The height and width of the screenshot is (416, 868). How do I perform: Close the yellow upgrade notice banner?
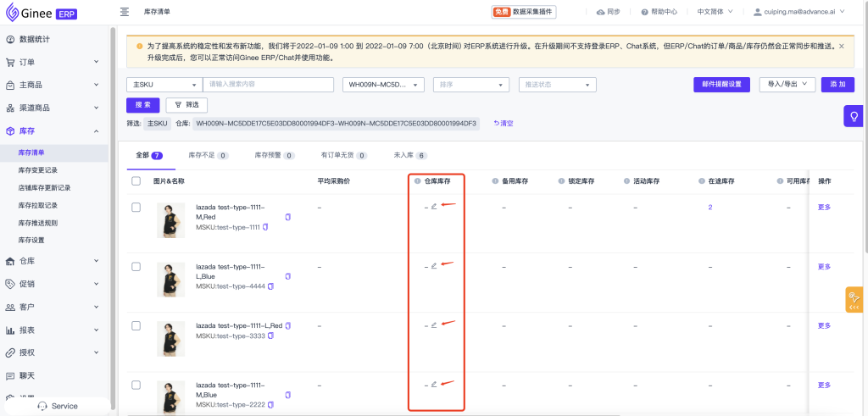(x=841, y=46)
